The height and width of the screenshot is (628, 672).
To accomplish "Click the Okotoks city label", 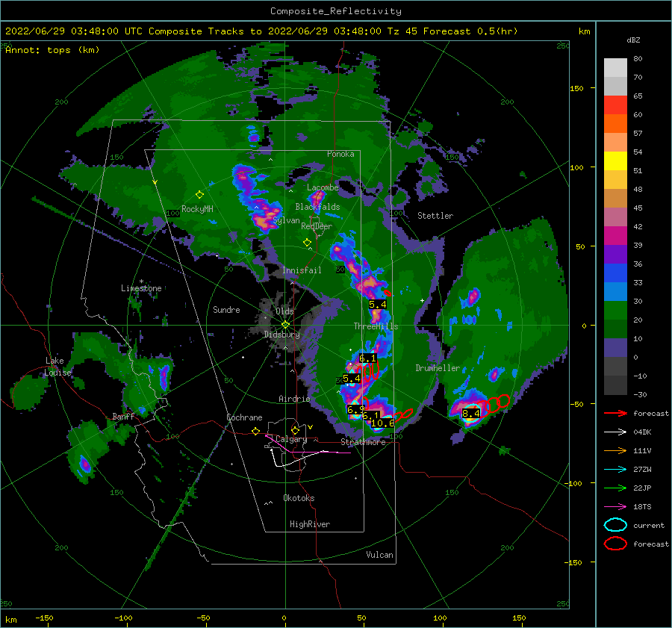I will (299, 498).
